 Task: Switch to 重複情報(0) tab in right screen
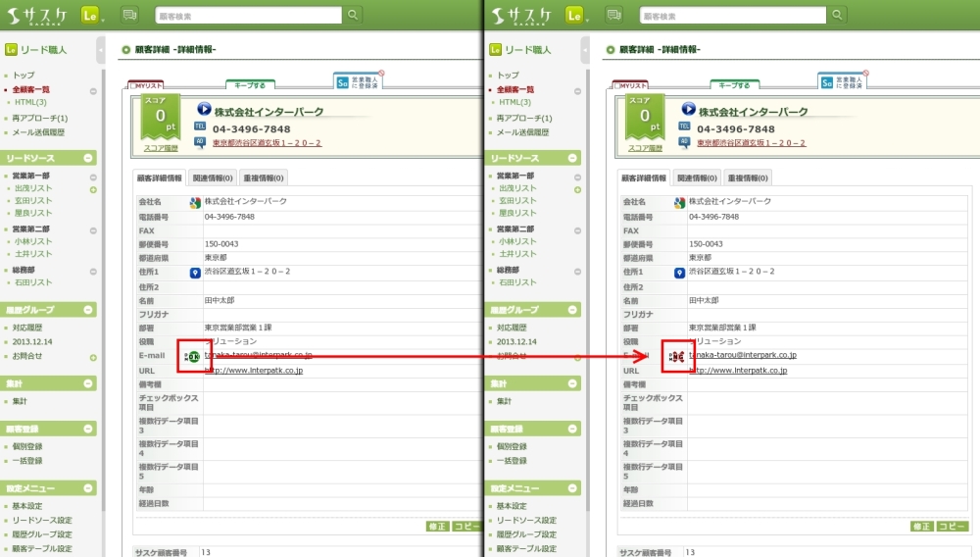[x=747, y=177]
